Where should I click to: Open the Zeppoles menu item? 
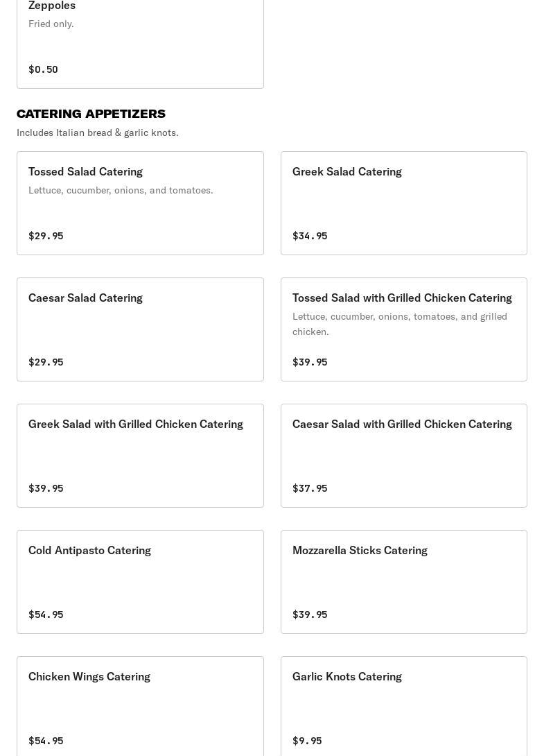click(52, 6)
